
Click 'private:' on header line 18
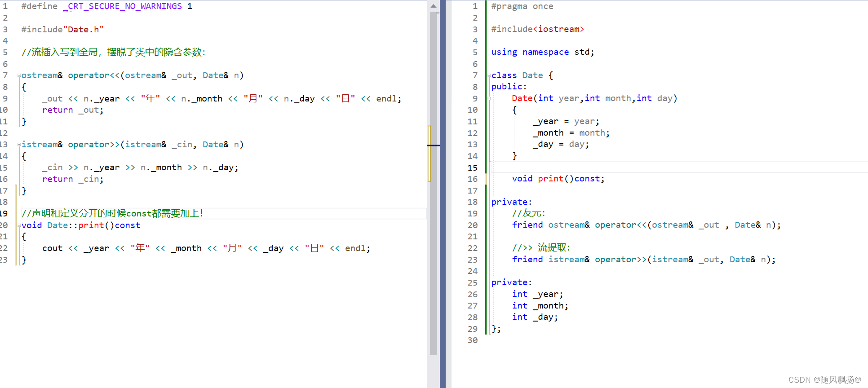pyautogui.click(x=512, y=202)
